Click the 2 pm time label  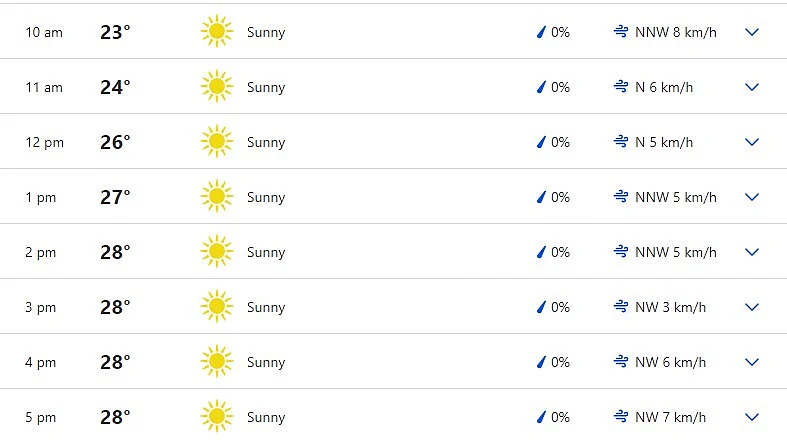(41, 252)
